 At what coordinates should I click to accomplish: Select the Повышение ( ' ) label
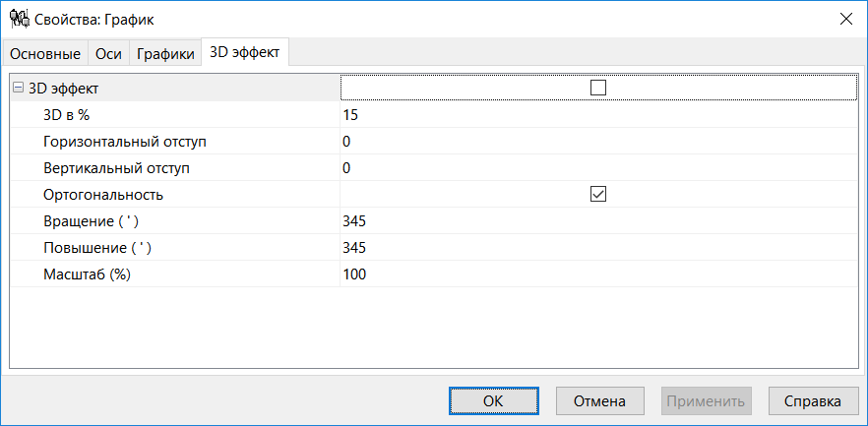(97, 248)
